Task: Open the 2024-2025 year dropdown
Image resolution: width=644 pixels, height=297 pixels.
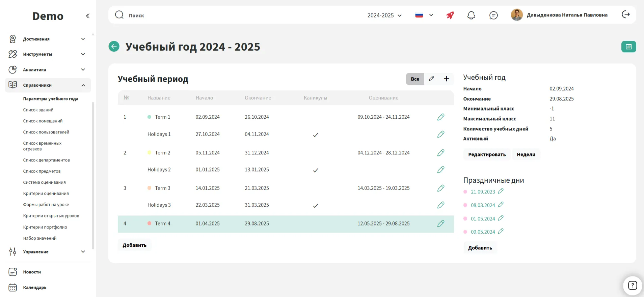Action: click(x=384, y=16)
